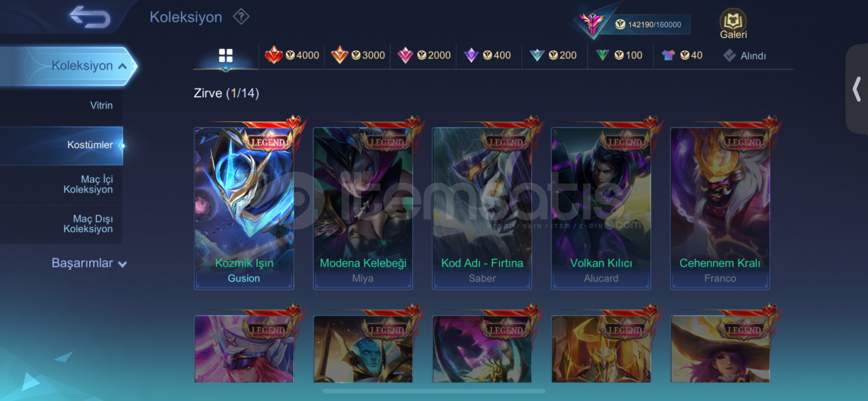The image size is (868, 401).
Task: Open the Galeri book icon
Action: point(733,24)
